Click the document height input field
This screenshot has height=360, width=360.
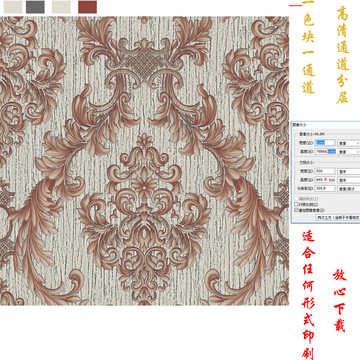click(x=325, y=180)
